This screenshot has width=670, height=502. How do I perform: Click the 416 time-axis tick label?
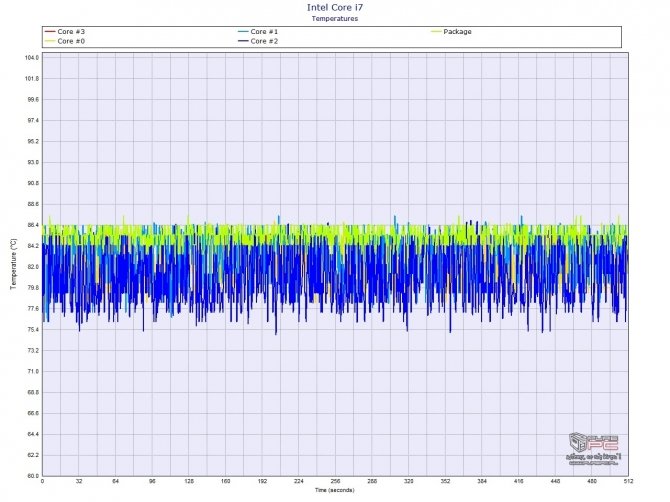click(519, 481)
